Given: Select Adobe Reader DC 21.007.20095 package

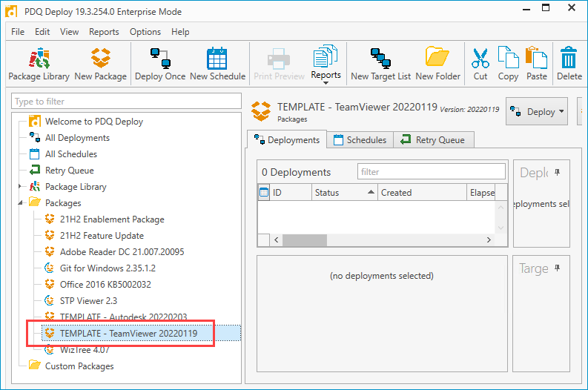Looking at the screenshot, I should [122, 252].
